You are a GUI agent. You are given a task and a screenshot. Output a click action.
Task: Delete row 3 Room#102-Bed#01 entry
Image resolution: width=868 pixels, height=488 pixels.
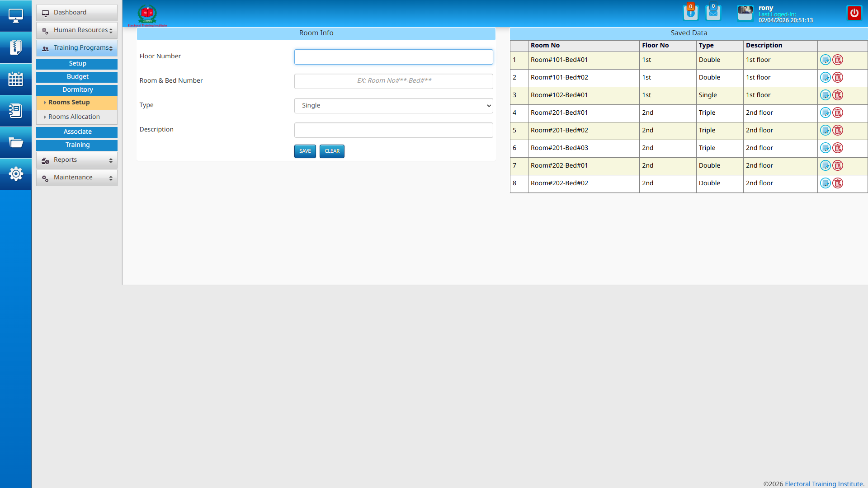coord(838,95)
